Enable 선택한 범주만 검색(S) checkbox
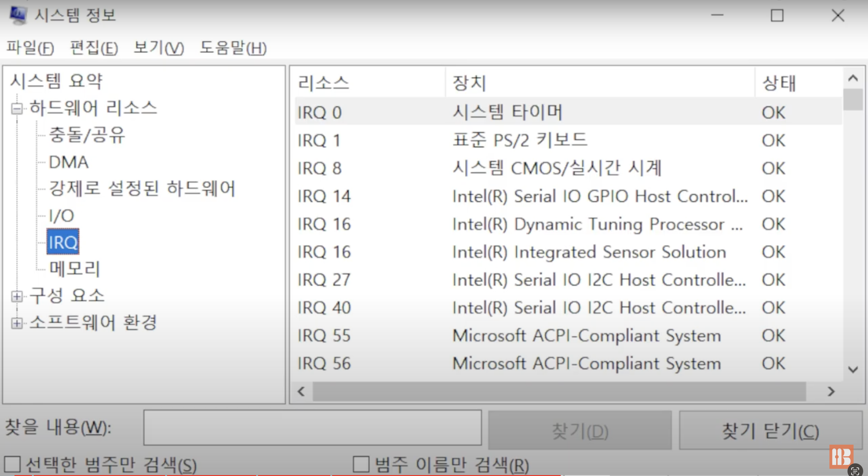This screenshot has height=476, width=868. (x=12, y=464)
